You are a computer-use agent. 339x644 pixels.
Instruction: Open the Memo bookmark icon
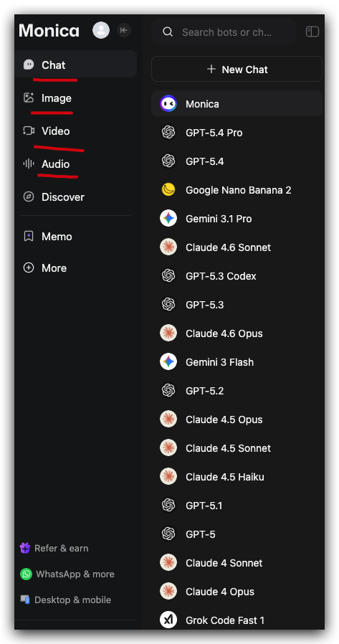(x=29, y=236)
